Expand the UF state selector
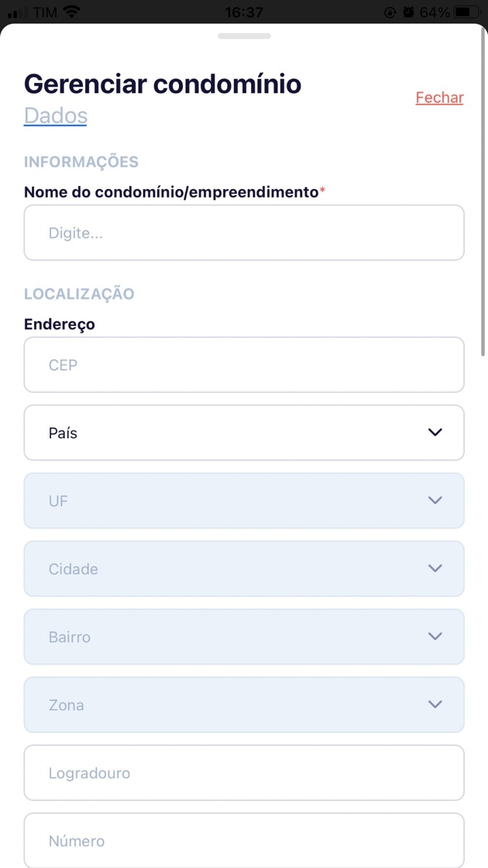Image resolution: width=488 pixels, height=868 pixels. (232, 501)
